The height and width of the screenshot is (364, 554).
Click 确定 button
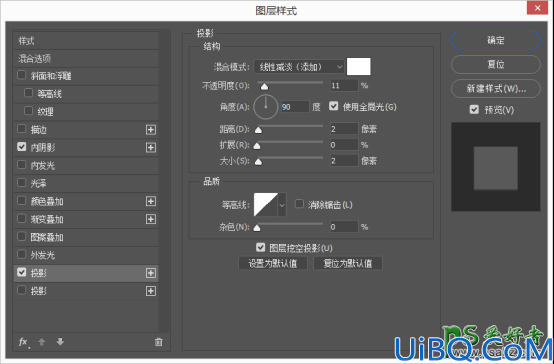496,40
